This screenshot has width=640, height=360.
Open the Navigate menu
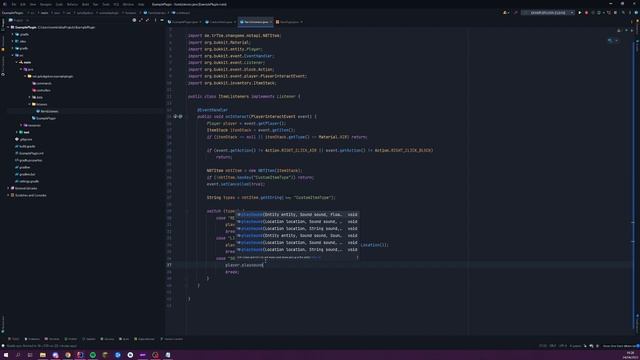[x=46, y=4]
